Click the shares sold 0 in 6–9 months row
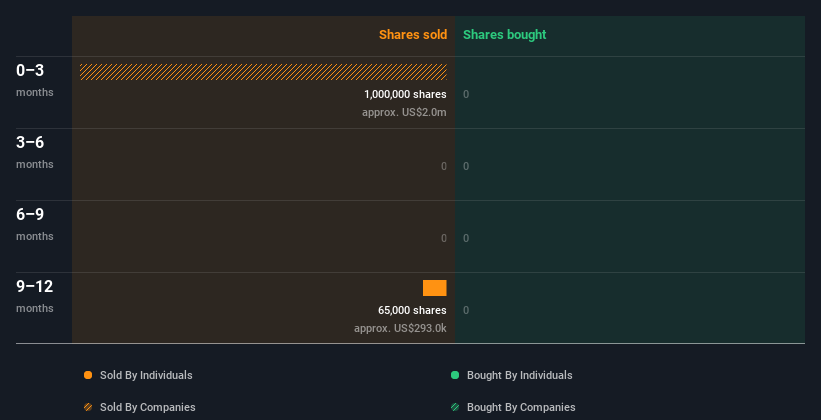Image resolution: width=821 pixels, height=420 pixels. 444,238
